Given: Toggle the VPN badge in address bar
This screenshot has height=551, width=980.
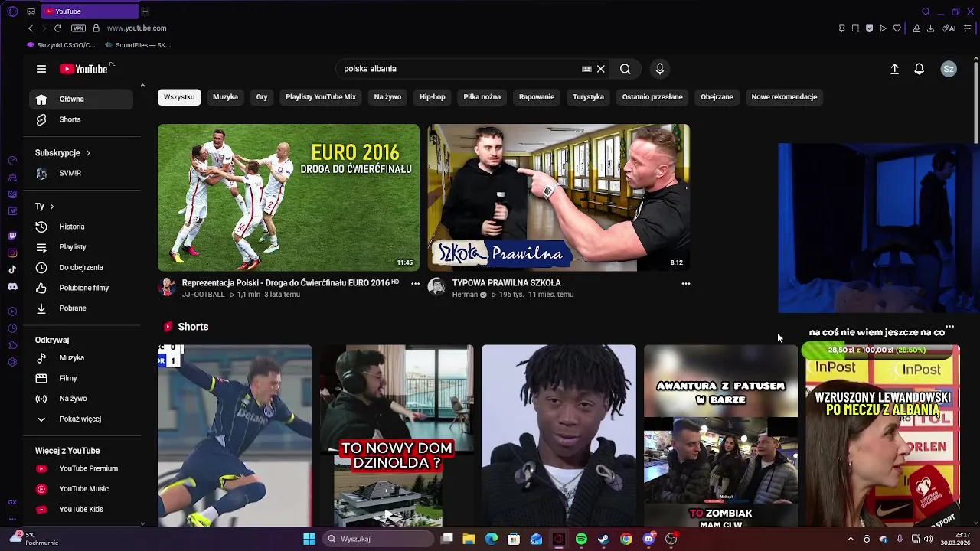Looking at the screenshot, I should (78, 28).
